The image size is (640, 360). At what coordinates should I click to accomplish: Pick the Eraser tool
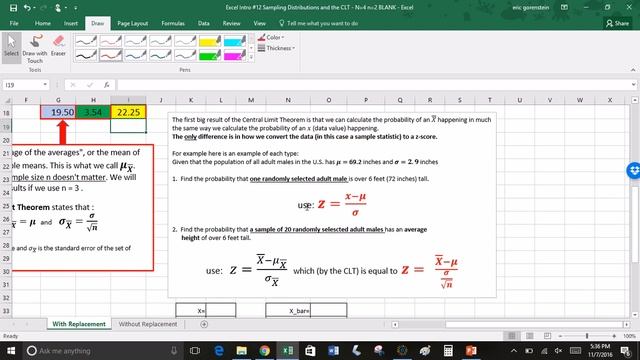click(x=58, y=46)
